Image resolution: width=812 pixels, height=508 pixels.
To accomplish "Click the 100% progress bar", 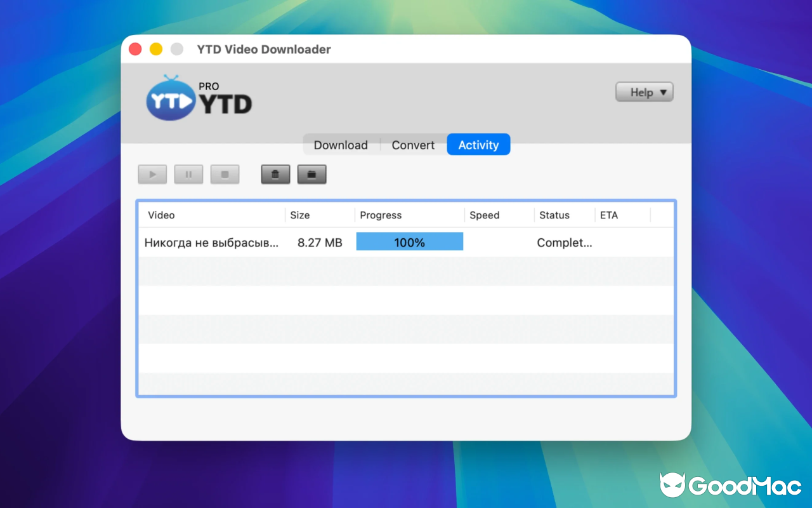I will coord(409,241).
